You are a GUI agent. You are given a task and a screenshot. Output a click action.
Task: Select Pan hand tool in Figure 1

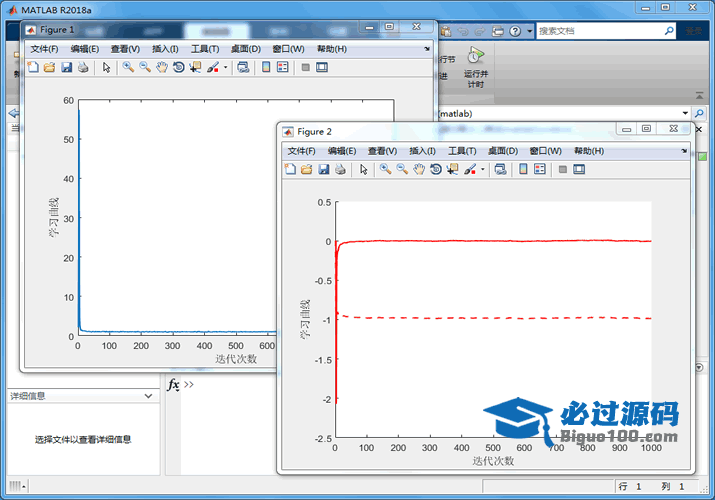pos(162,67)
